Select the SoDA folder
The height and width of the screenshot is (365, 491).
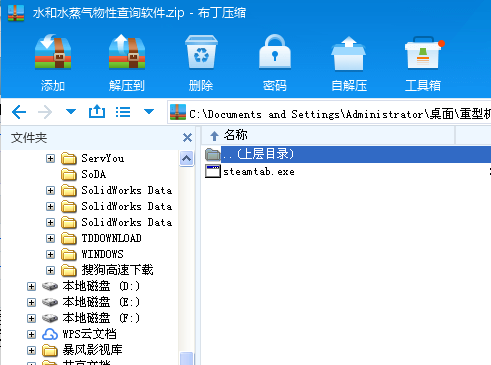94,174
